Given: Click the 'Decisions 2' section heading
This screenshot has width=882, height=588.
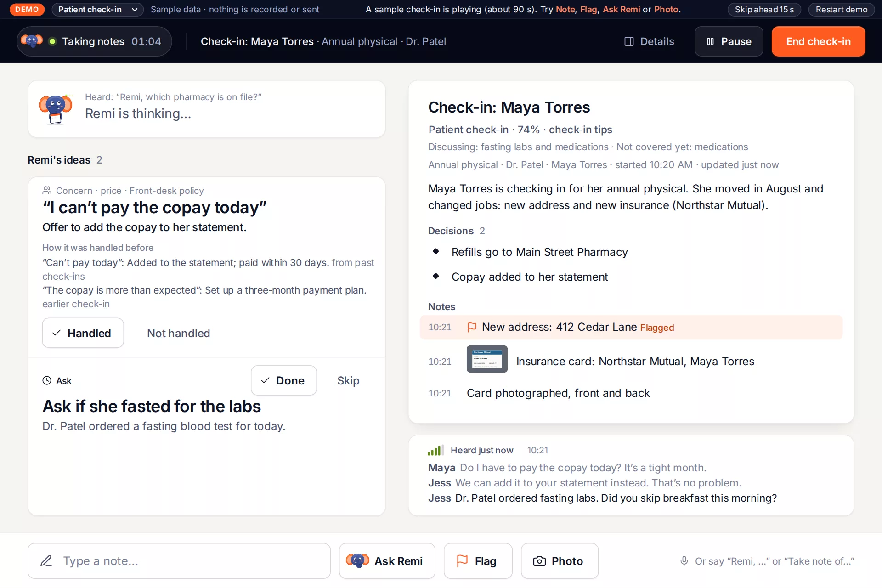Looking at the screenshot, I should 456,231.
